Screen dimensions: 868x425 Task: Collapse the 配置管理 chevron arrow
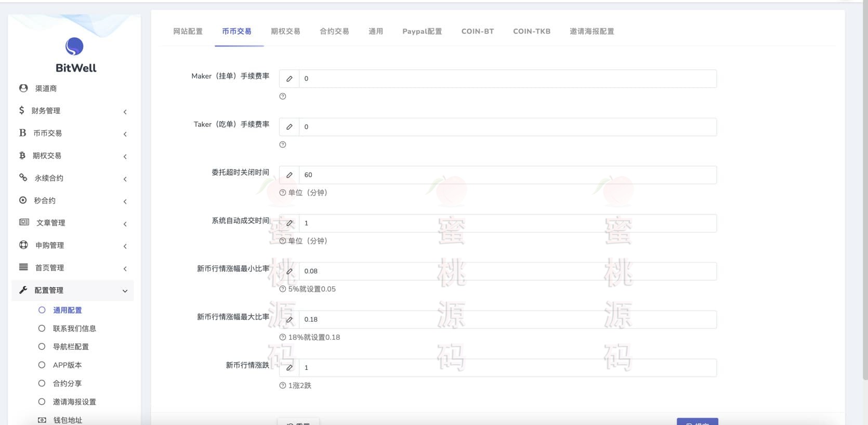(x=125, y=291)
